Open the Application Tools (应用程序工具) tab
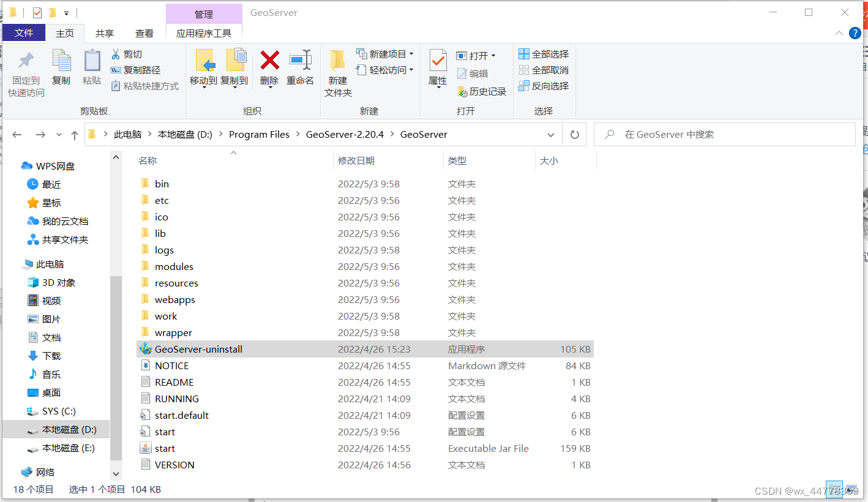The image size is (868, 502). coord(204,34)
